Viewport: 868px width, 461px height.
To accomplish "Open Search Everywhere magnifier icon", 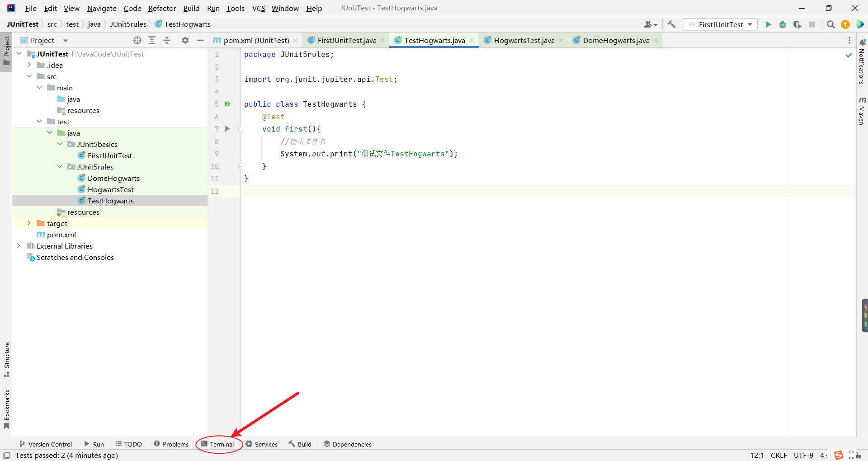I will pyautogui.click(x=830, y=24).
